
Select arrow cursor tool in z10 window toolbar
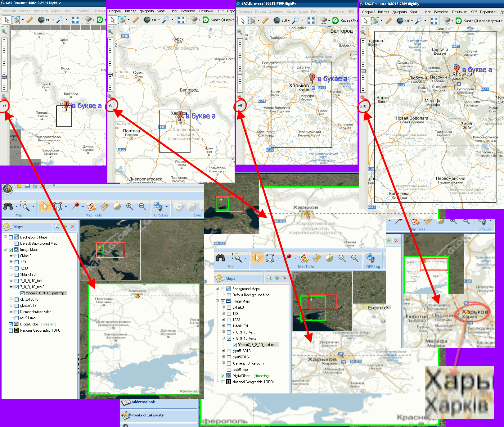(366, 21)
